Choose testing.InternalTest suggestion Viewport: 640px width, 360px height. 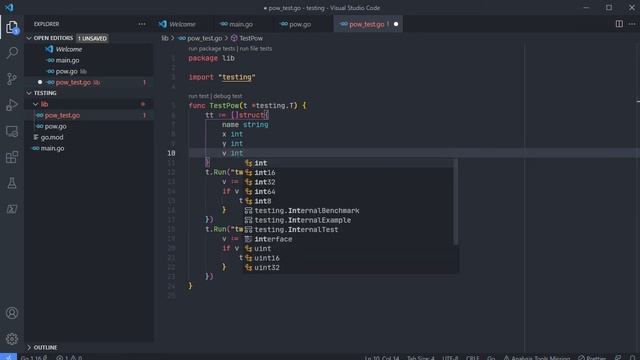point(348,229)
